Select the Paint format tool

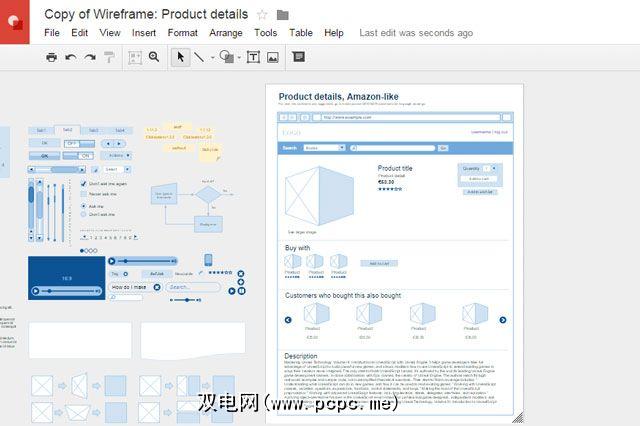[x=109, y=57]
